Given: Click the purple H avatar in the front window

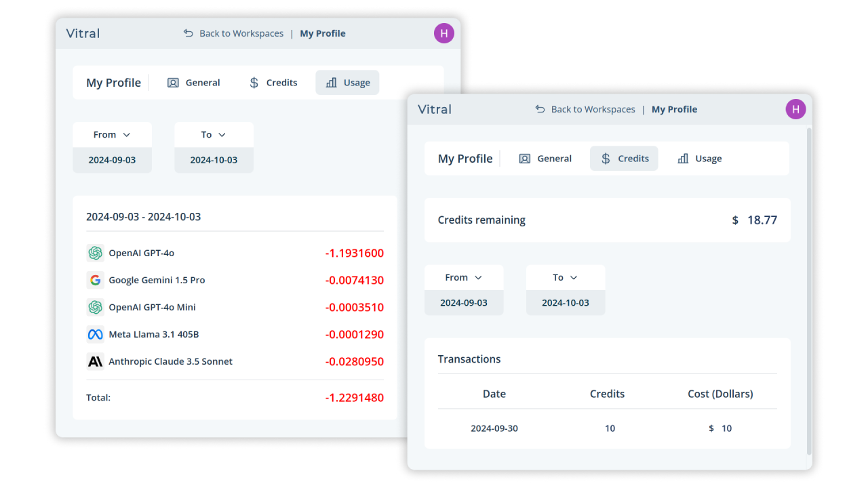Looking at the screenshot, I should 795,109.
